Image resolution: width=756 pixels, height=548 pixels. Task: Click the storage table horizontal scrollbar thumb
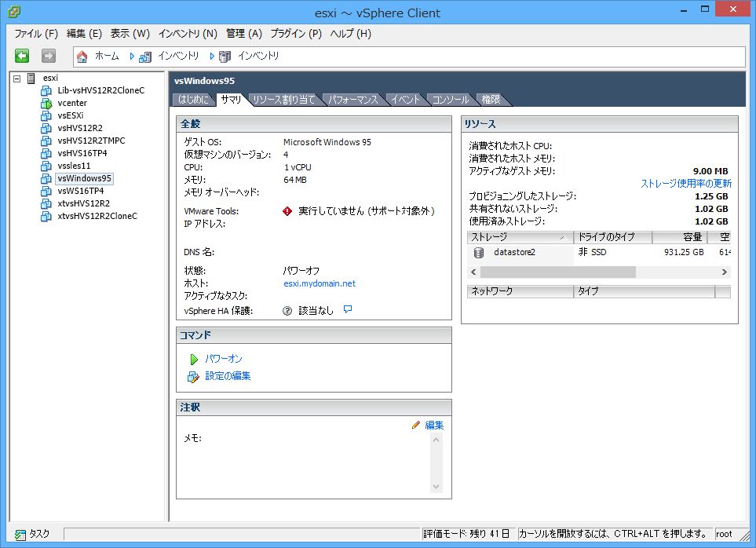tap(558, 272)
